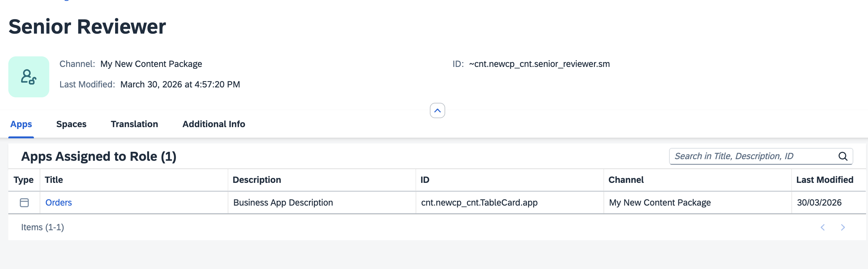Viewport: 868px width, 269px height.
Task: Click the magnifier inside the apps search bar
Action: click(x=843, y=156)
